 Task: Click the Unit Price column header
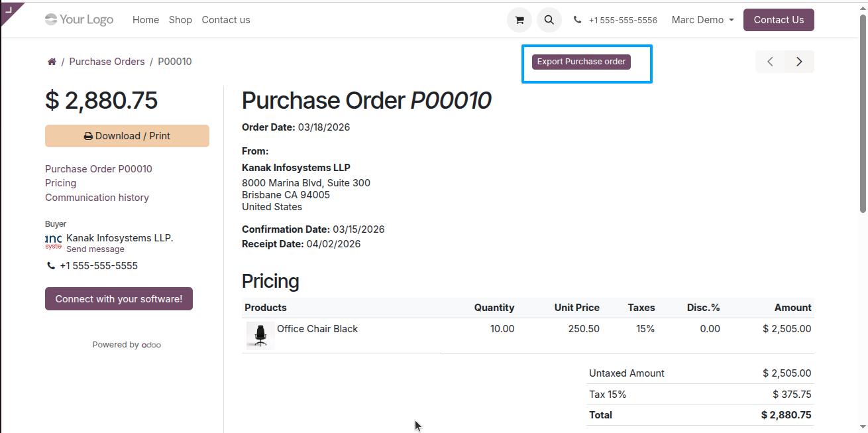[577, 308]
